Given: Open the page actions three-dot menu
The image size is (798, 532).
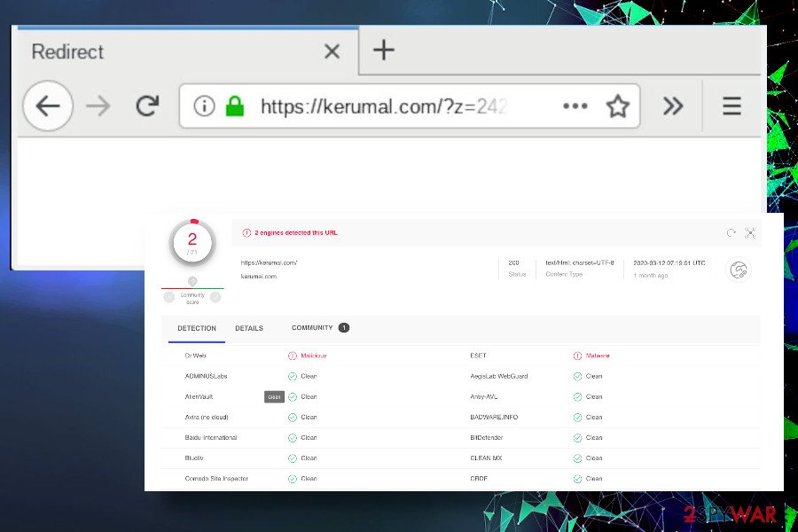Looking at the screenshot, I should tap(575, 106).
